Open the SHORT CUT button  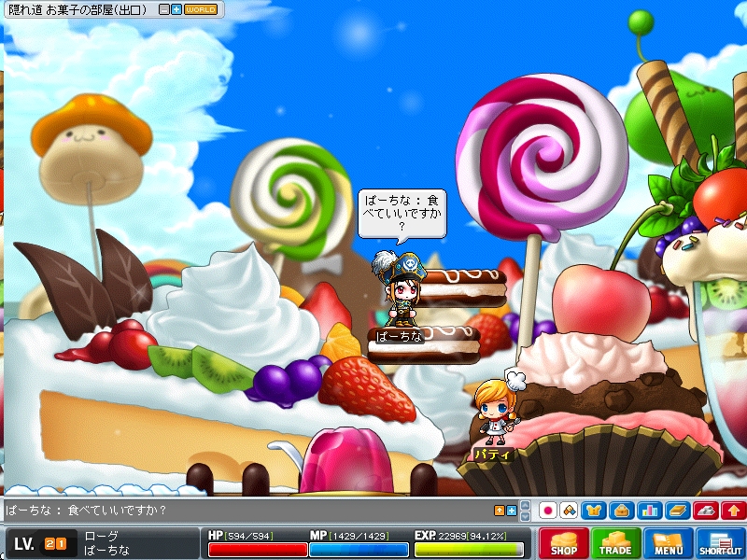720,543
